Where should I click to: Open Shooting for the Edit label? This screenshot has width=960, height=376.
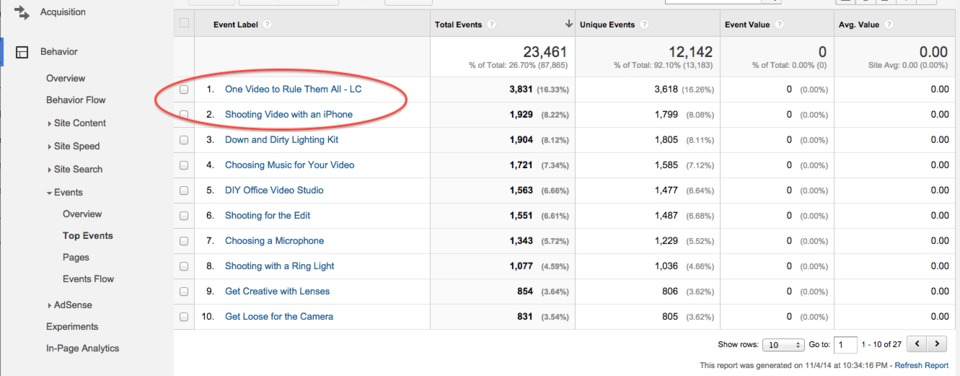click(268, 216)
